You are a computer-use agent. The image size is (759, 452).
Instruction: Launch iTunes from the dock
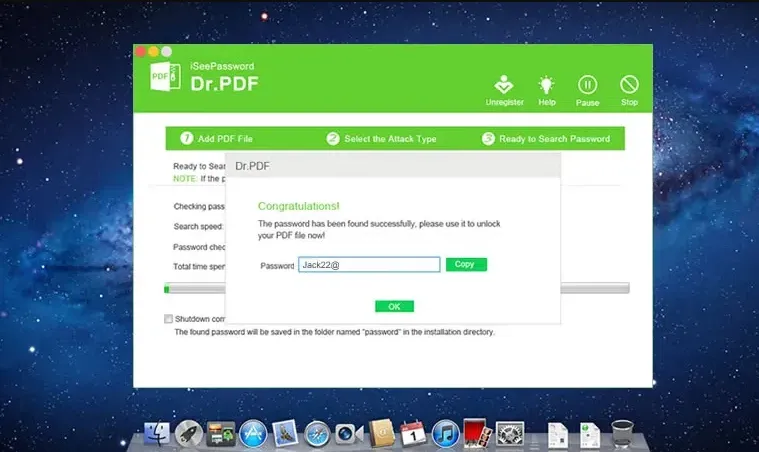tap(445, 434)
